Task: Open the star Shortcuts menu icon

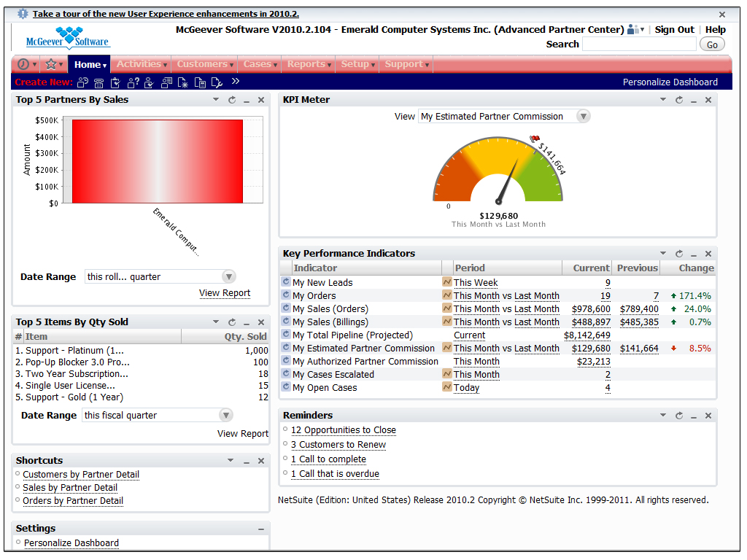Action: (51, 64)
